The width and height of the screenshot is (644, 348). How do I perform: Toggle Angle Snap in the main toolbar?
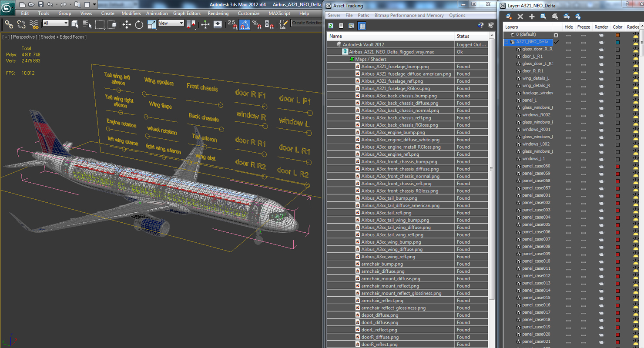tap(245, 24)
